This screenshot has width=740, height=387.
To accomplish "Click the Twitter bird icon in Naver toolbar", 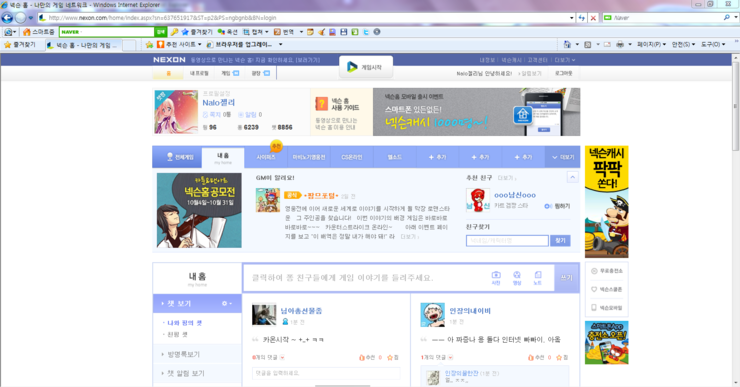I will tap(366, 32).
